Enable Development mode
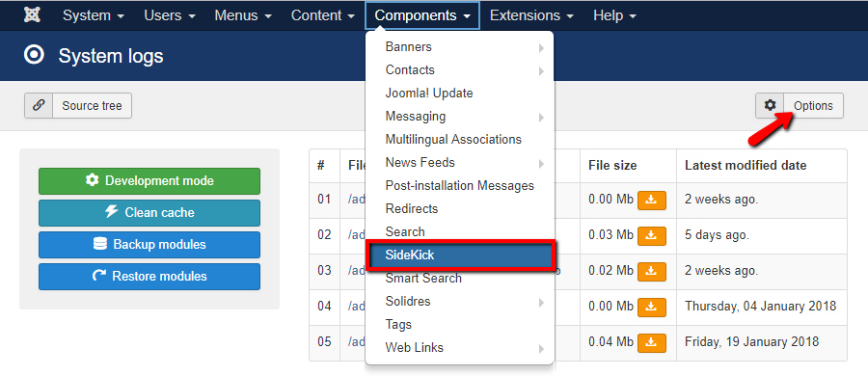This screenshot has height=376, width=868. coord(149,181)
